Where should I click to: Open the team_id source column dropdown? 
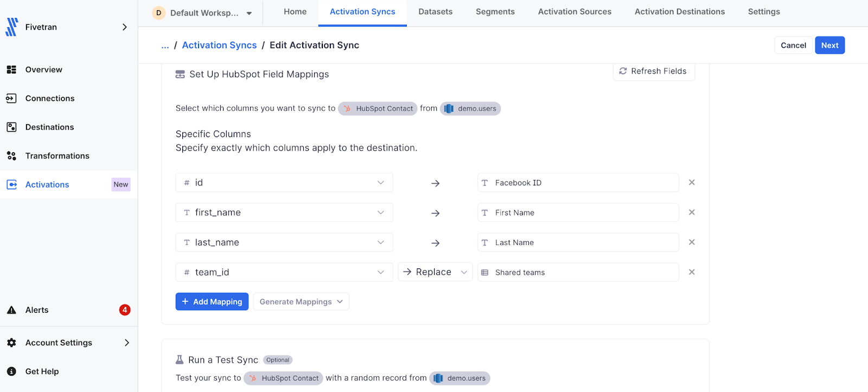(284, 272)
